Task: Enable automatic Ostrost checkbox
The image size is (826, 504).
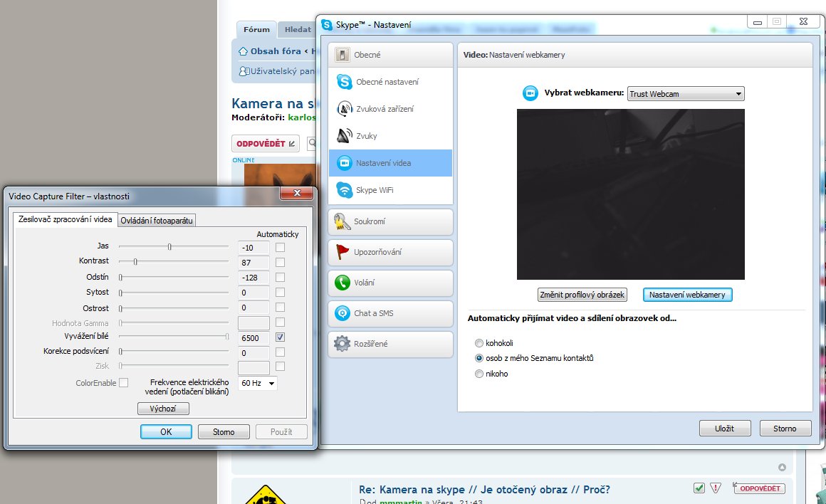Action: 281,307
